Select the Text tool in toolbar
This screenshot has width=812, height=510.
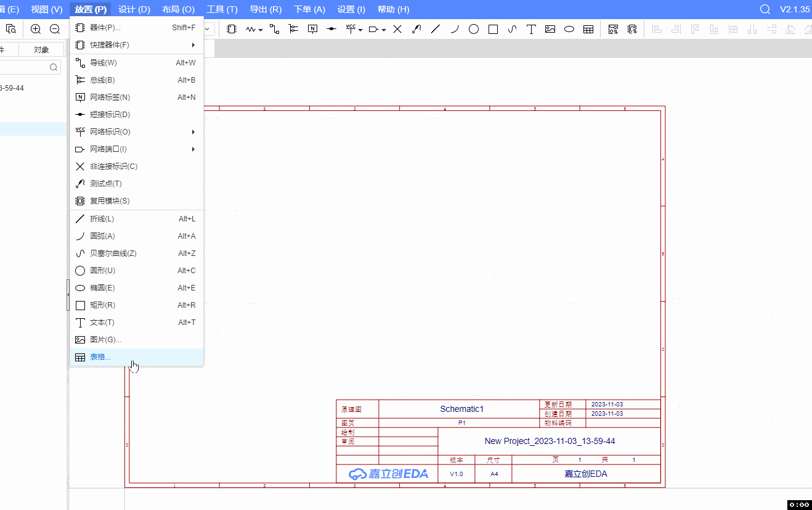[x=531, y=29]
